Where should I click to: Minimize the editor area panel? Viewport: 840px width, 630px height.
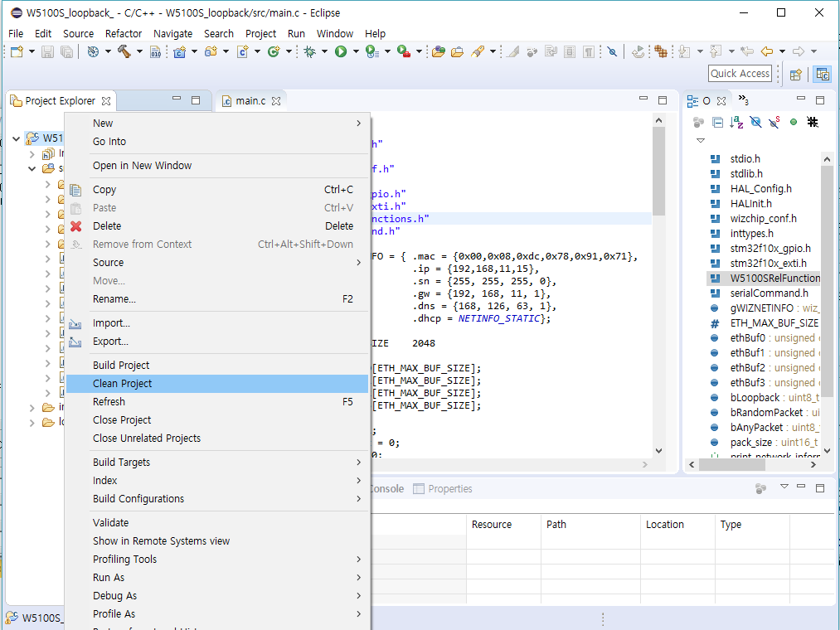(x=643, y=99)
